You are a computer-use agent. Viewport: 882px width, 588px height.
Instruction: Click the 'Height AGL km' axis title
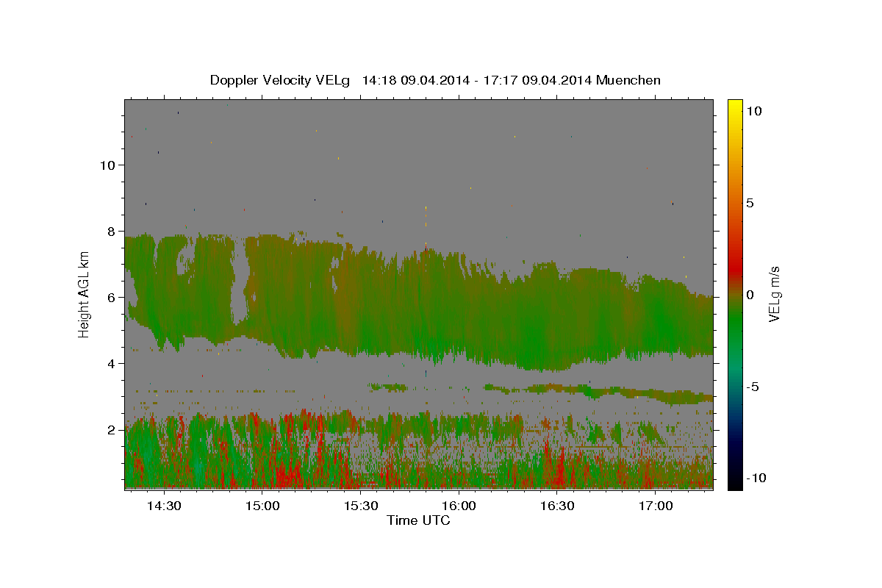[x=85, y=294]
